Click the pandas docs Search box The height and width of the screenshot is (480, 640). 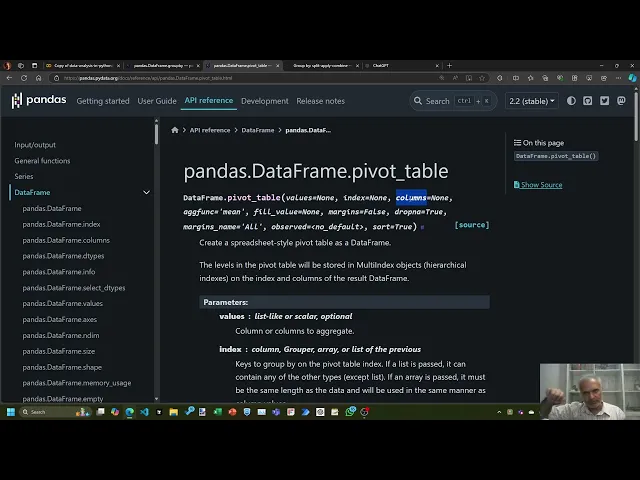(453, 101)
